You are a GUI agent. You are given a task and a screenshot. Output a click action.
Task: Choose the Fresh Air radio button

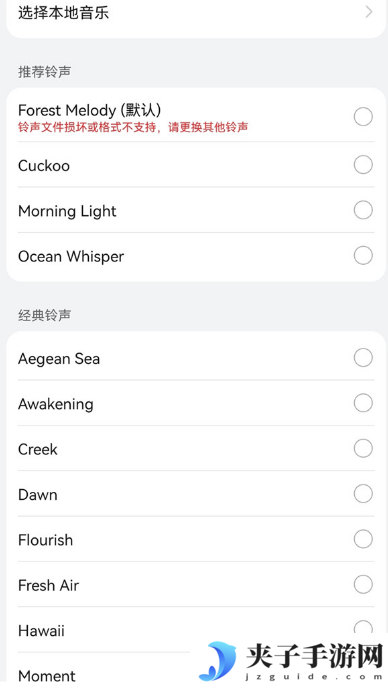point(363,584)
